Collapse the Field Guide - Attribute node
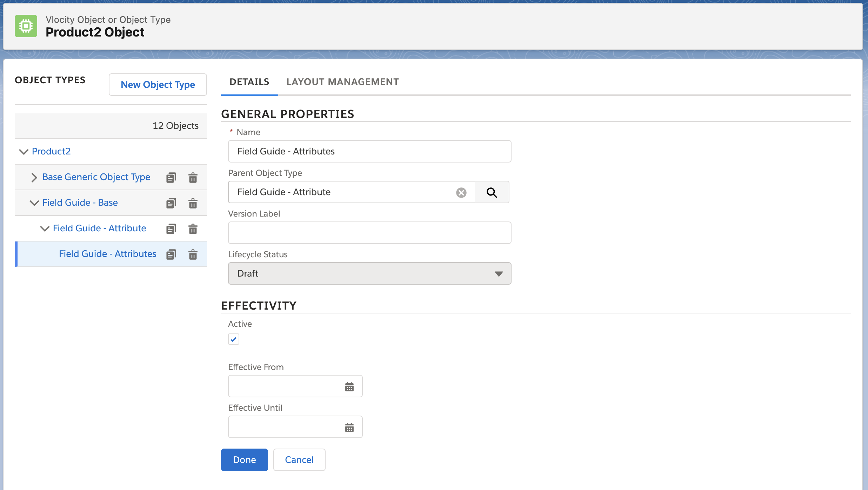 pyautogui.click(x=45, y=229)
